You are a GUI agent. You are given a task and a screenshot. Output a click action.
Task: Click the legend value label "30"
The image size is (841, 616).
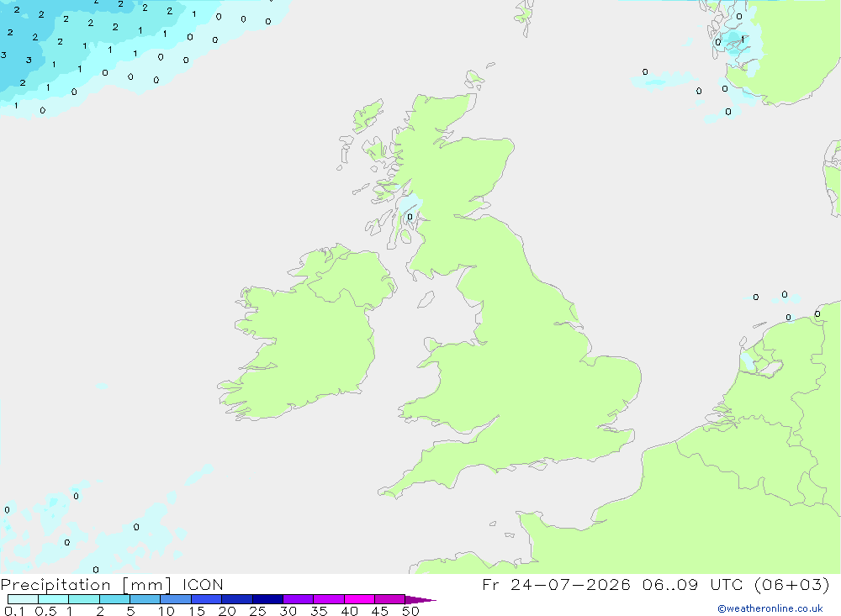tap(288, 611)
